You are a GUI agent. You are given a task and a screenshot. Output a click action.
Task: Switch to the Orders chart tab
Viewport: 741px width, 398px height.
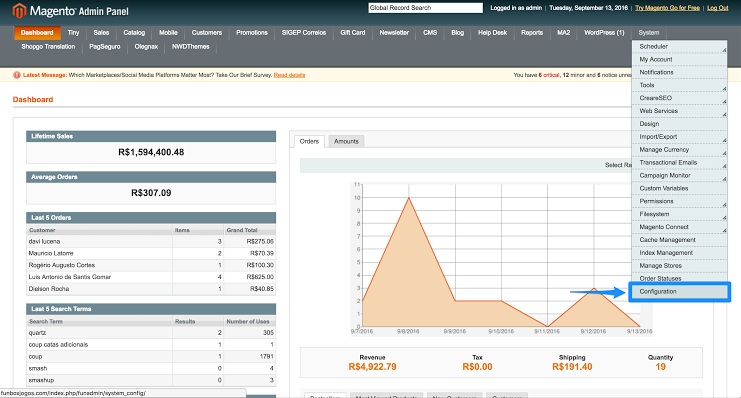[x=309, y=141]
